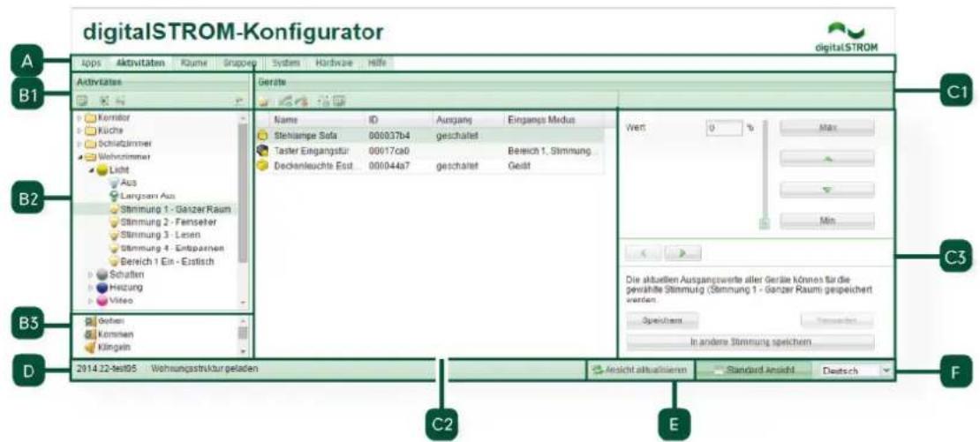Viewport: 980px width, 442px height.
Task: Click first icon in Aktivitäten toolbar
Action: (x=81, y=101)
